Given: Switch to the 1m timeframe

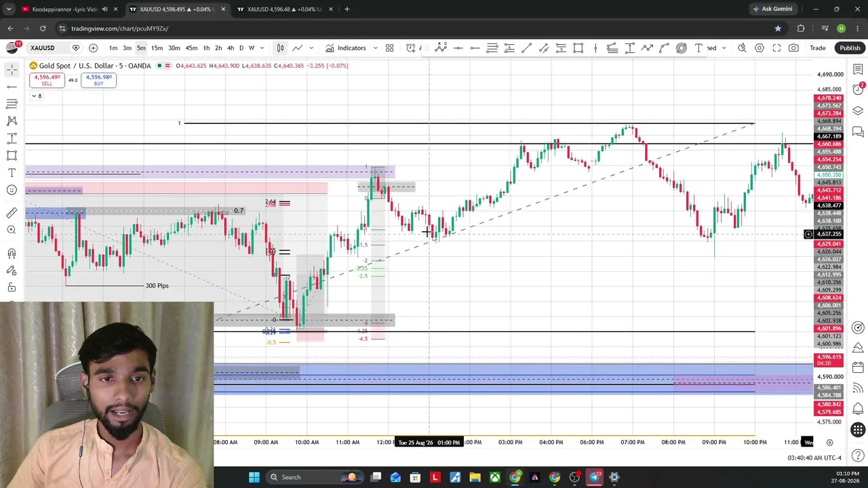Looking at the screenshot, I should click(113, 48).
